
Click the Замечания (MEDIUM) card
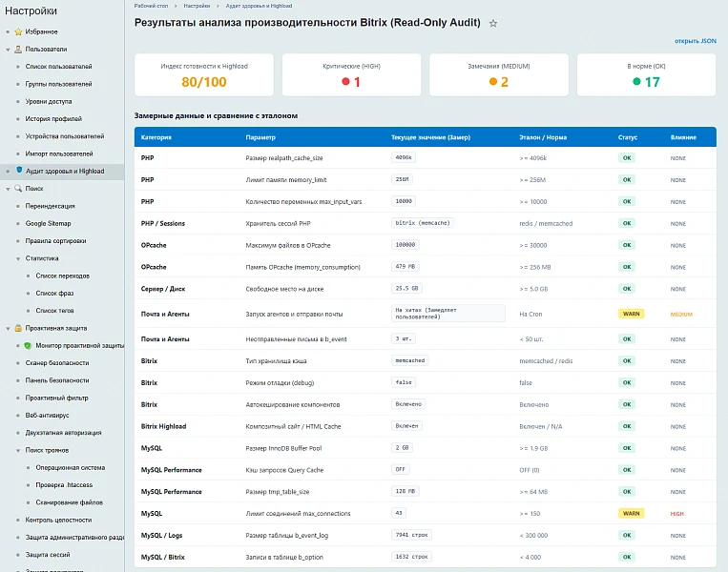click(x=499, y=74)
